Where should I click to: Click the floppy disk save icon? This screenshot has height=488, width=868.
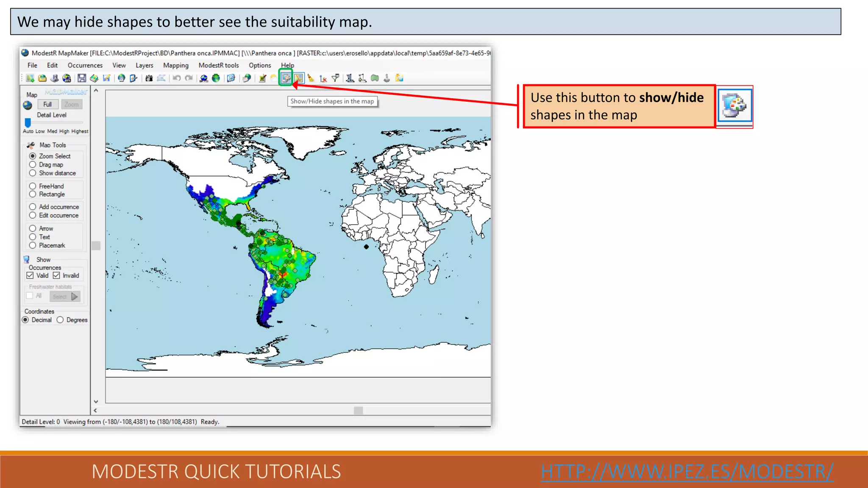[x=82, y=78]
